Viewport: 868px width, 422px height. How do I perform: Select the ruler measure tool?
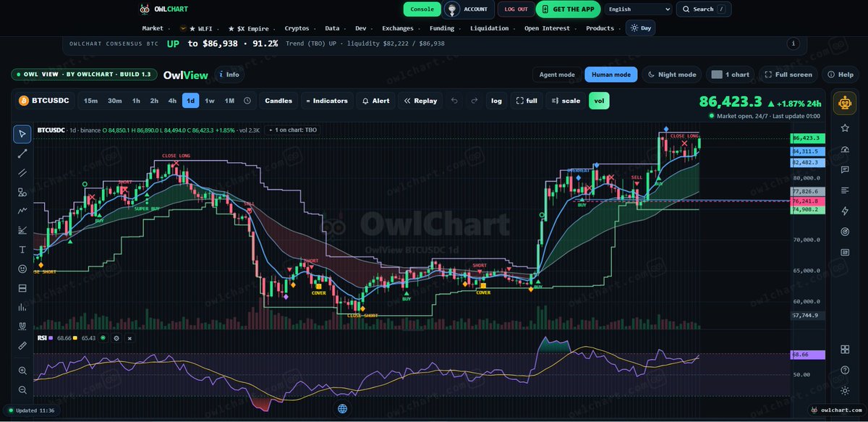22,346
